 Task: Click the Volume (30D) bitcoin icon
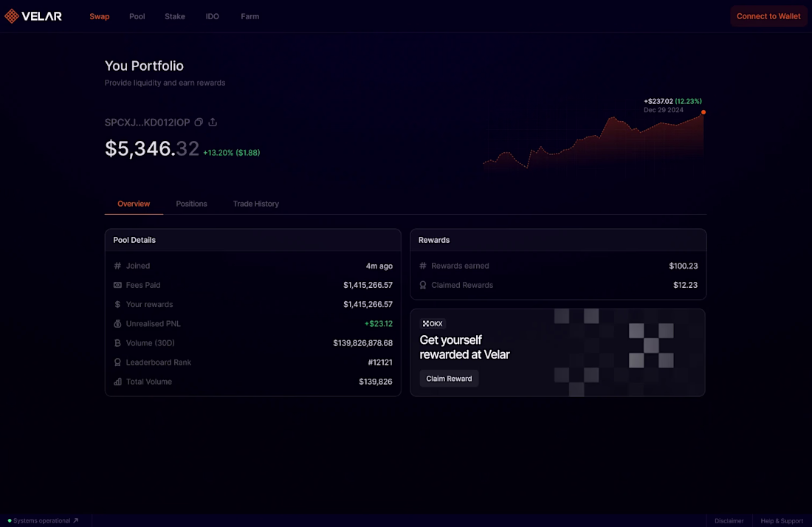[117, 342]
